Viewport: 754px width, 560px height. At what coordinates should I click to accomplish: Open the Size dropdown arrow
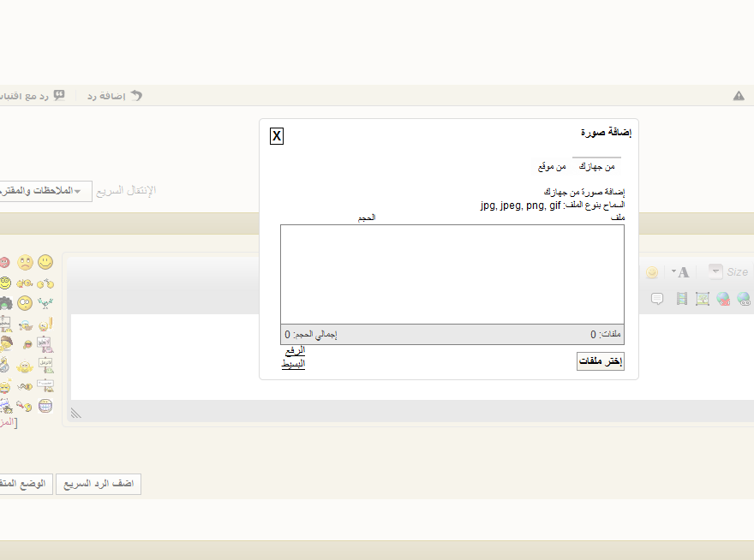(715, 271)
